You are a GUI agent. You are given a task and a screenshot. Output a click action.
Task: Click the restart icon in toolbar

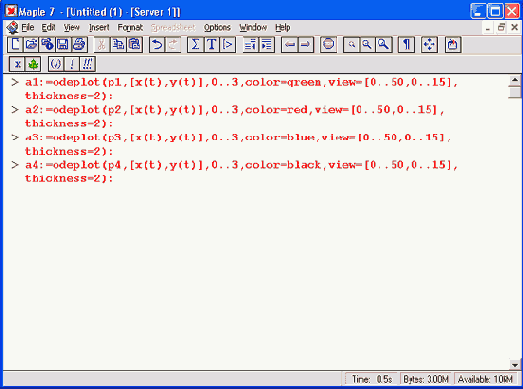(x=453, y=44)
